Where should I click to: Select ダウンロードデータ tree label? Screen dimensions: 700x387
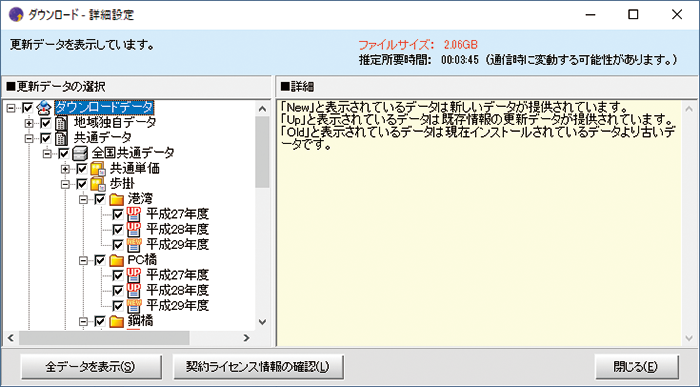104,108
